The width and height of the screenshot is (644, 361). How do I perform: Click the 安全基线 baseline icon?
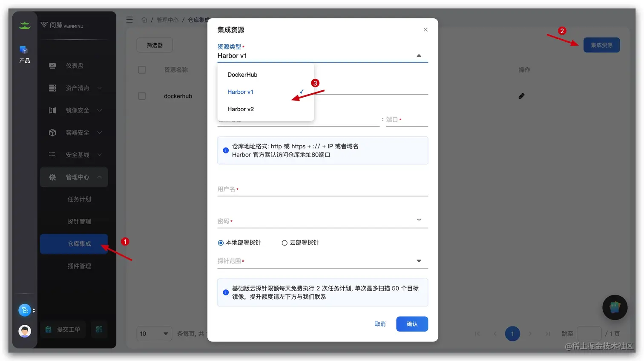coord(52,155)
